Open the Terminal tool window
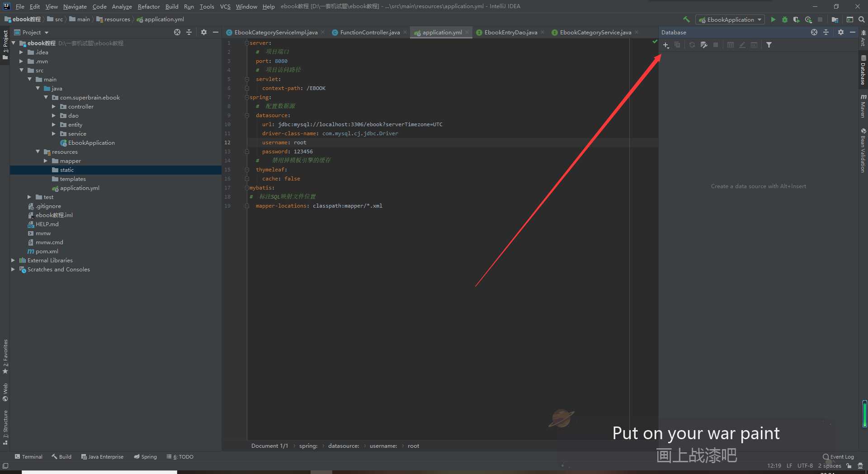Viewport: 868px width, 474px height. pyautogui.click(x=28, y=456)
